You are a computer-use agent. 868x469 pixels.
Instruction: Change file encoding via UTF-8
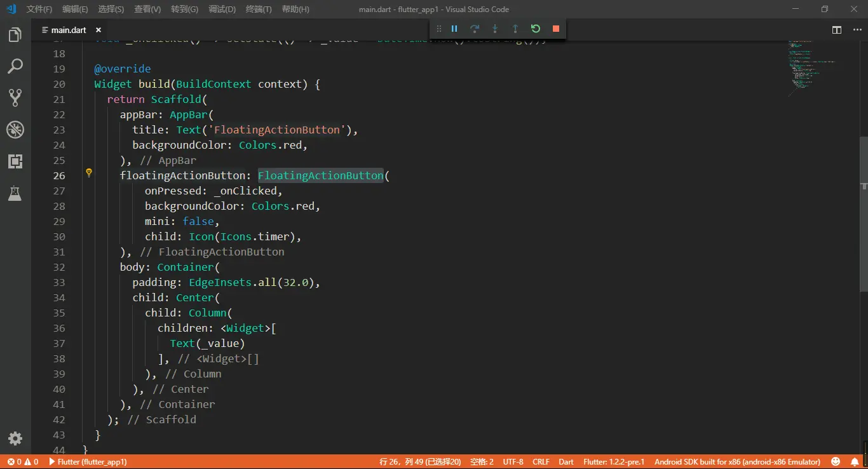(513, 462)
